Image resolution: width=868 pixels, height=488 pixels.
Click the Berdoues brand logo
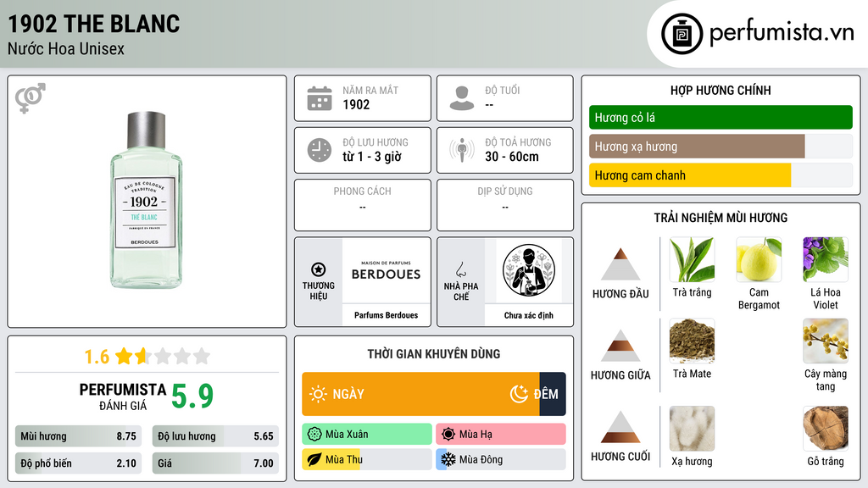(x=386, y=270)
